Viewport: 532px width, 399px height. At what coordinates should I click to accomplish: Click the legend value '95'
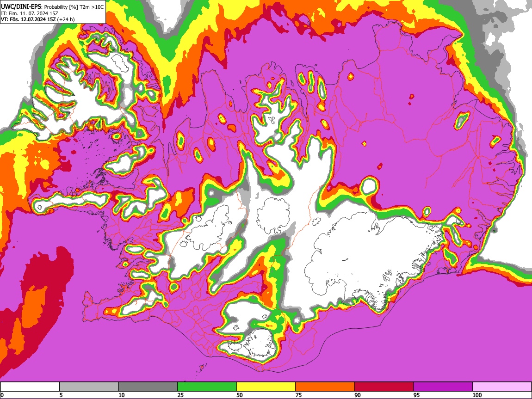pyautogui.click(x=417, y=395)
